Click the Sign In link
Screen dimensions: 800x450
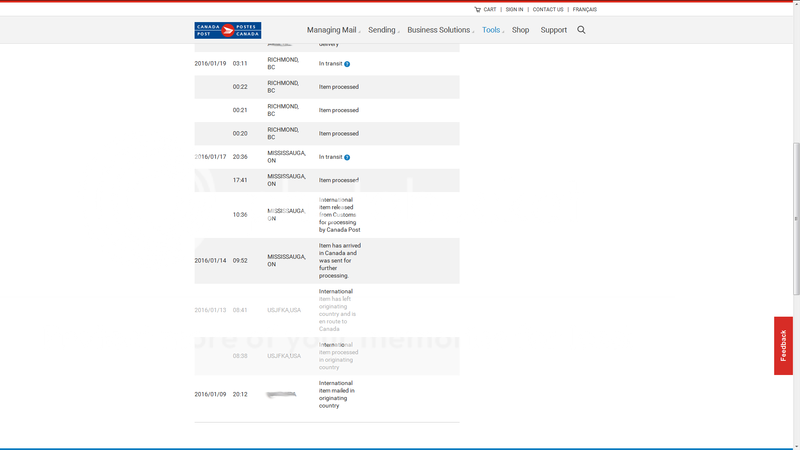coord(514,9)
